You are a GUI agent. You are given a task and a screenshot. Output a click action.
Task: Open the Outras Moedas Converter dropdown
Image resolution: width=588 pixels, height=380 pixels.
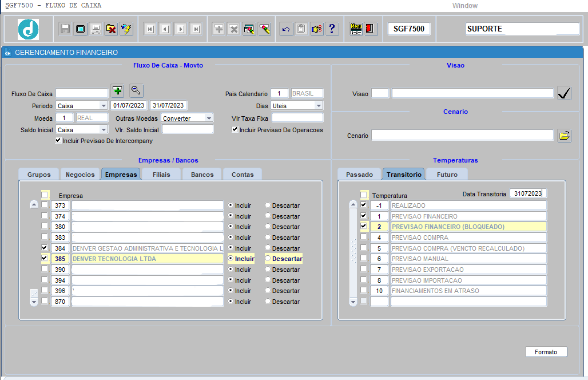coord(209,118)
